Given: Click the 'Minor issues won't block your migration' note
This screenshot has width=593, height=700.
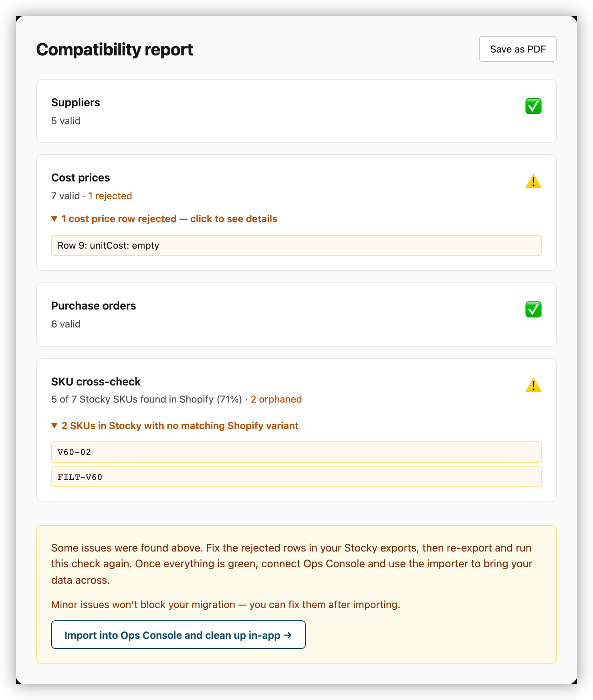Looking at the screenshot, I should coord(226,605).
